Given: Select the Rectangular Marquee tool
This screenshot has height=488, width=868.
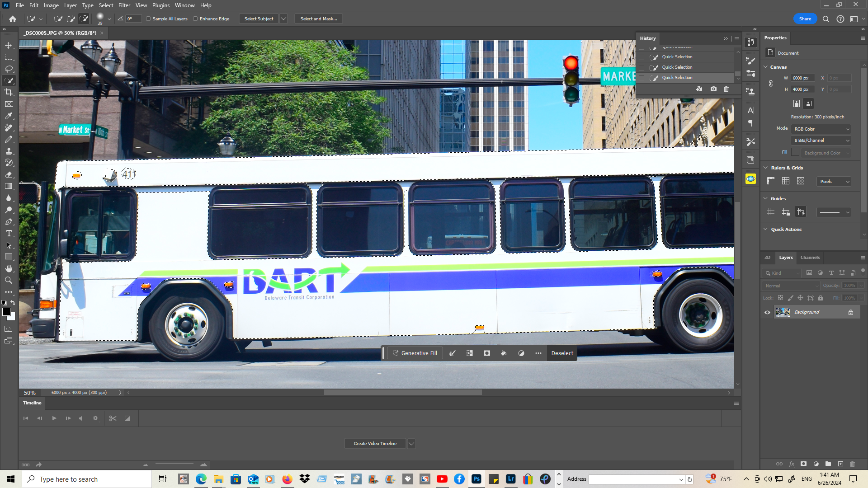Looking at the screenshot, I should 9,57.
